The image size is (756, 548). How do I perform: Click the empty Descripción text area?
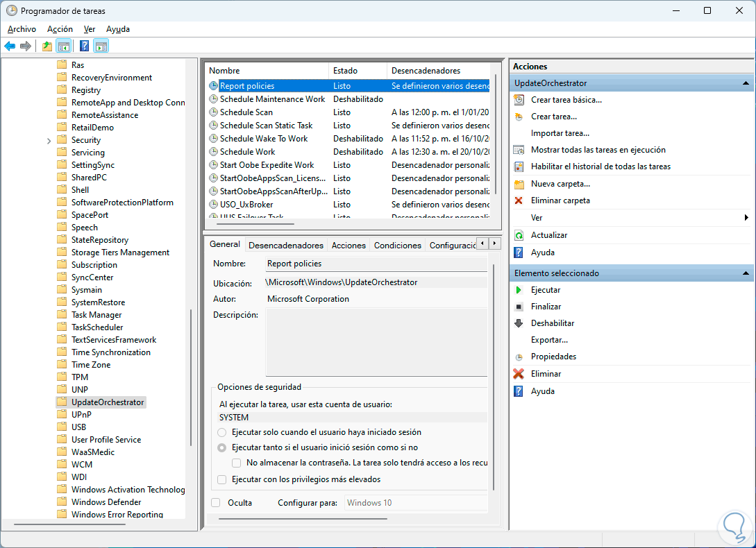tap(376, 342)
